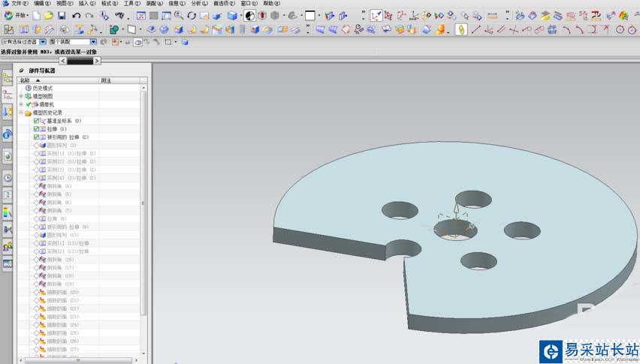The height and width of the screenshot is (364, 640).
Task: Click the parallel lines curve tool
Action: (502, 30)
